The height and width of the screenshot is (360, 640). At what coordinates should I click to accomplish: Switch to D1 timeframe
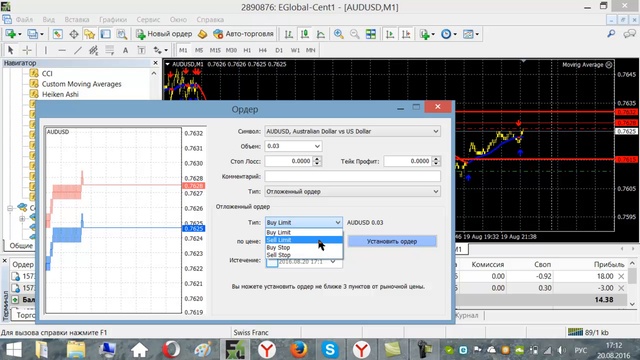pyautogui.click(x=279, y=50)
